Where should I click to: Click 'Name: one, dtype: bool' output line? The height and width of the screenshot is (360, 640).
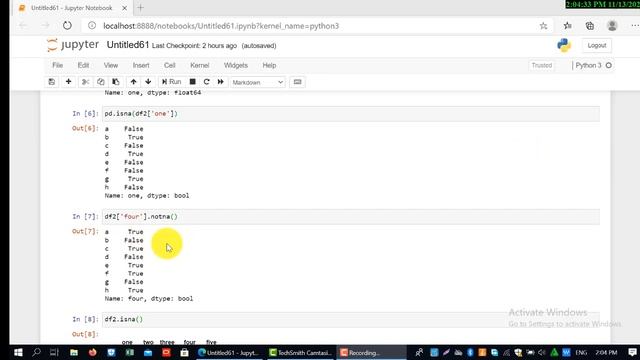[147, 196]
